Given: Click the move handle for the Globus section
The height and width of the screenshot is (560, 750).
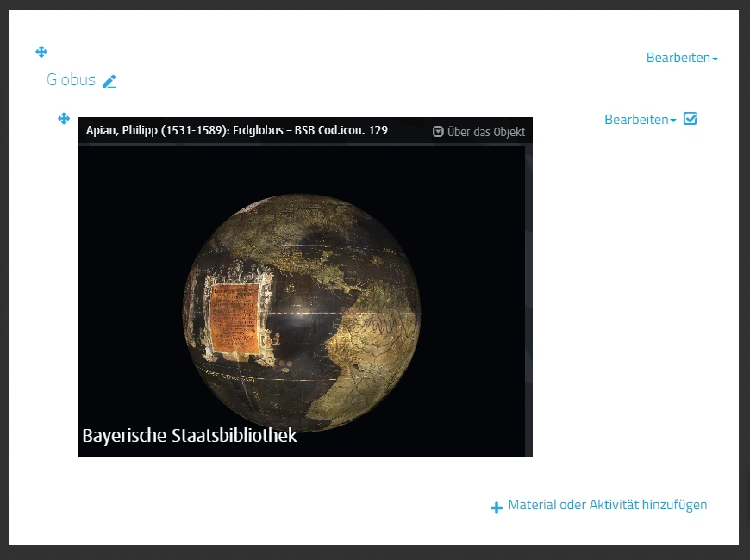Looking at the screenshot, I should tap(41, 52).
